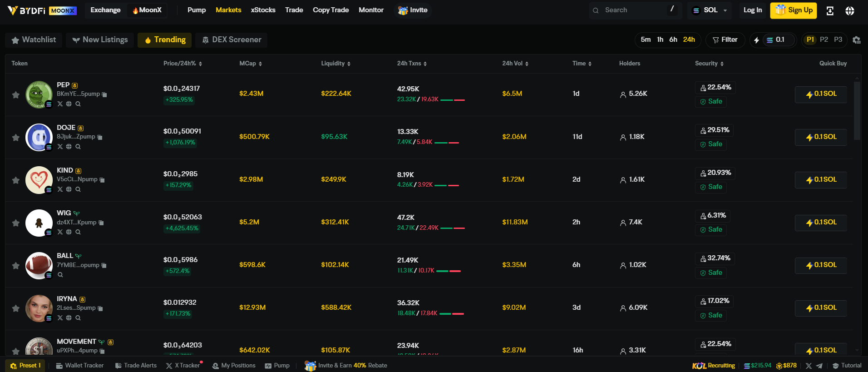Viewport: 868px width, 372px height.
Task: Switch to New Listings tab
Action: (x=100, y=40)
